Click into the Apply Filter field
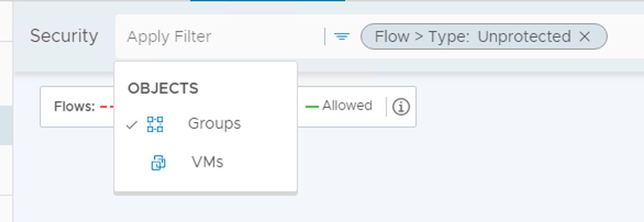This screenshot has height=222, width=644. point(220,37)
